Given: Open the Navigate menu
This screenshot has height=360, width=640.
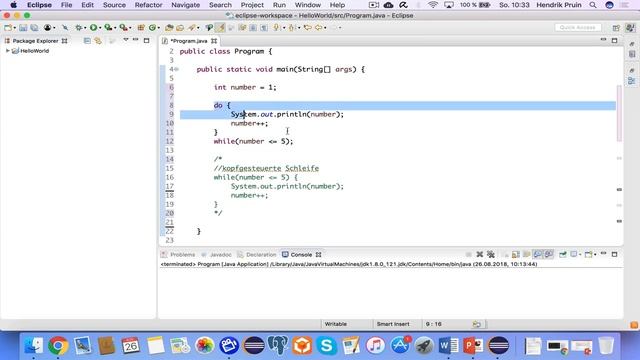Looking at the screenshot, I should [x=185, y=5].
